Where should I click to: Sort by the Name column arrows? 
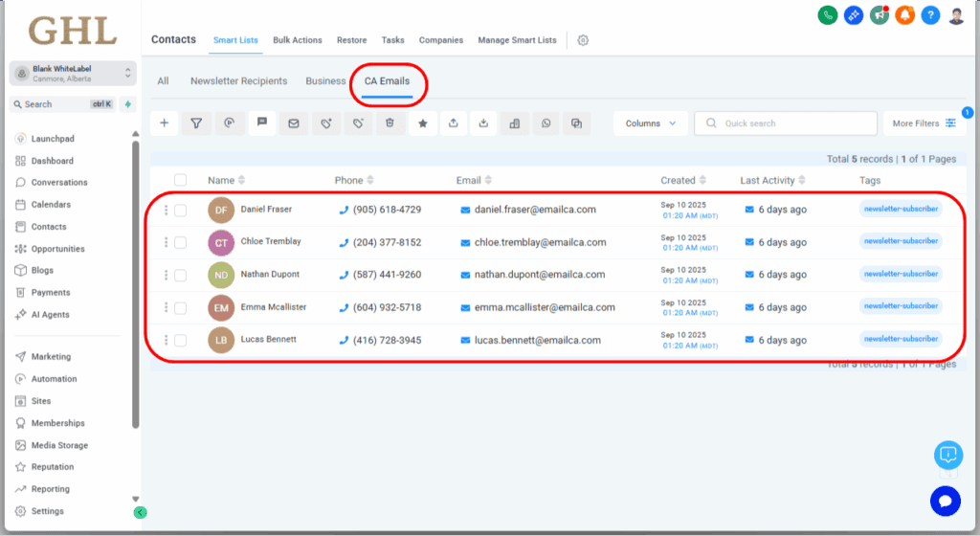pyautogui.click(x=242, y=180)
